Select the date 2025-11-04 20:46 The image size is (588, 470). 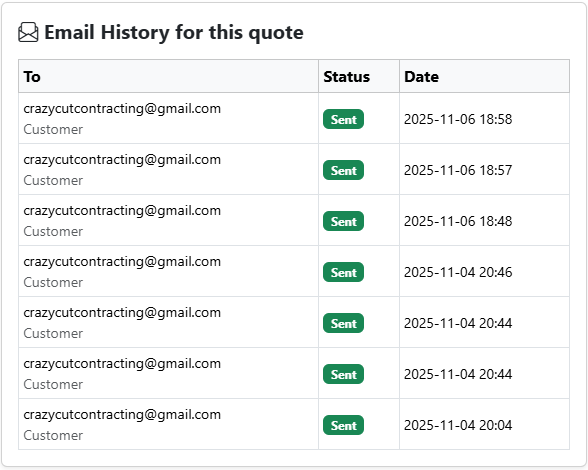[458, 272]
